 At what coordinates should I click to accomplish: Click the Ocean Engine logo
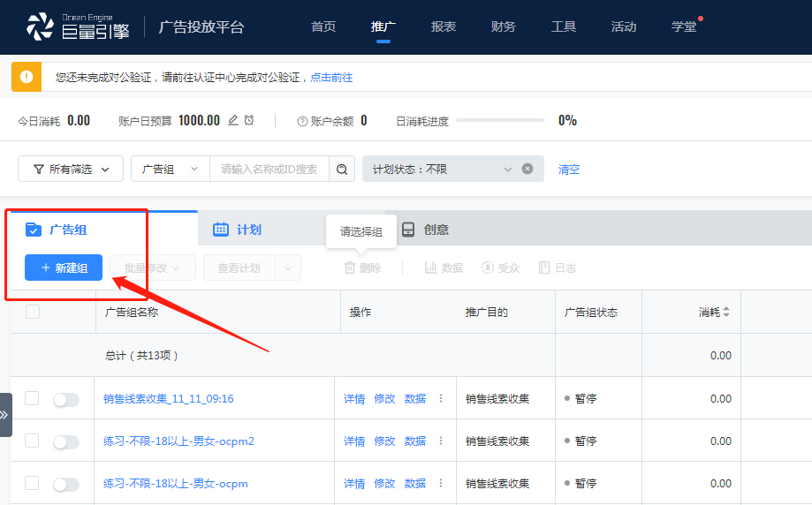pyautogui.click(x=78, y=26)
